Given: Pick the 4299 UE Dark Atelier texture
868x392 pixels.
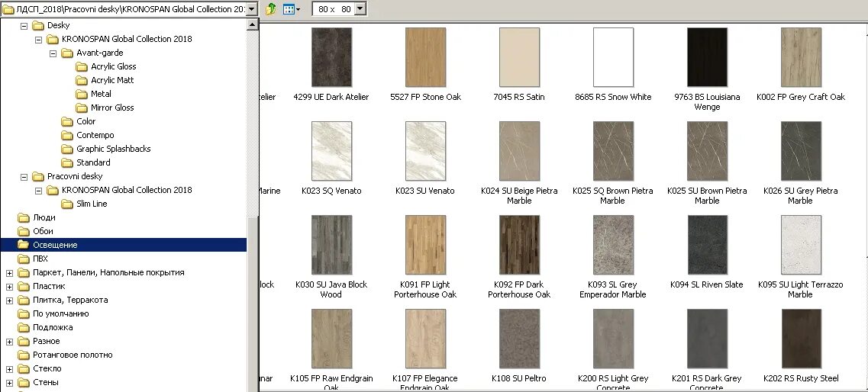Looking at the screenshot, I should coord(331,57).
